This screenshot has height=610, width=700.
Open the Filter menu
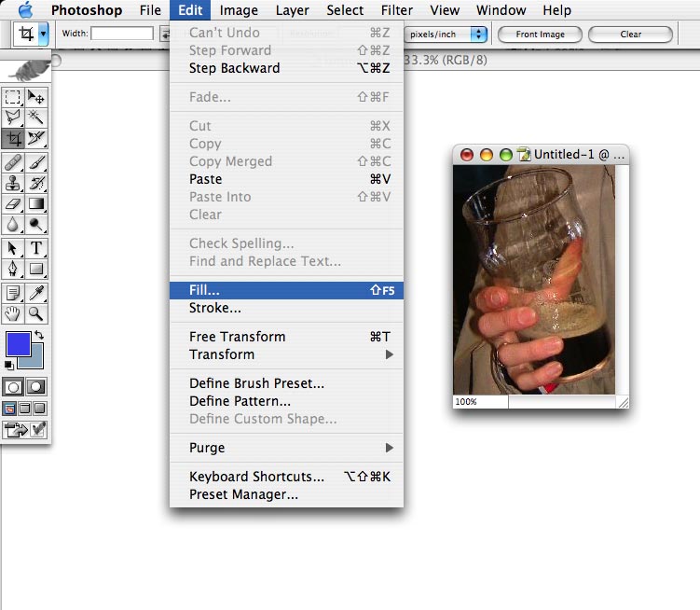pos(397,10)
